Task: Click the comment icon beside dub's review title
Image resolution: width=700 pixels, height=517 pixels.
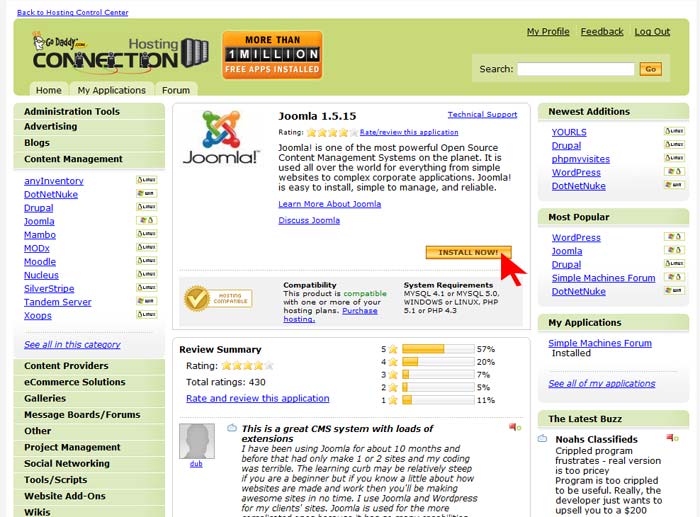Action: tap(232, 428)
